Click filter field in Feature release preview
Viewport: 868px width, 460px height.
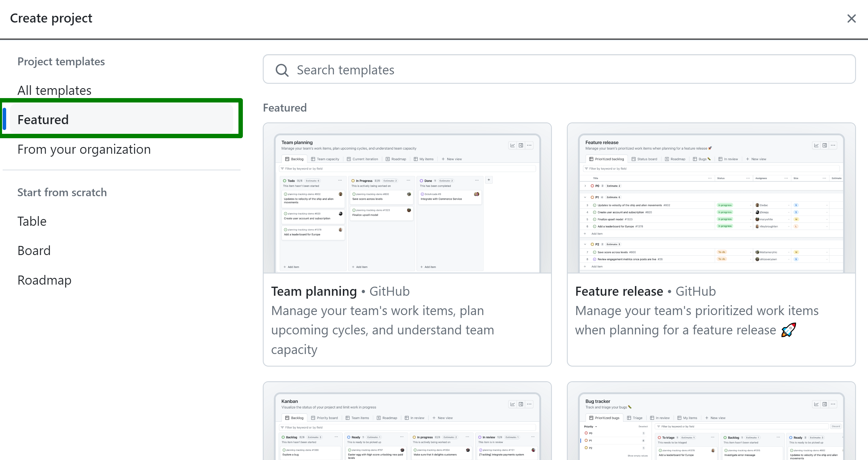coord(711,169)
